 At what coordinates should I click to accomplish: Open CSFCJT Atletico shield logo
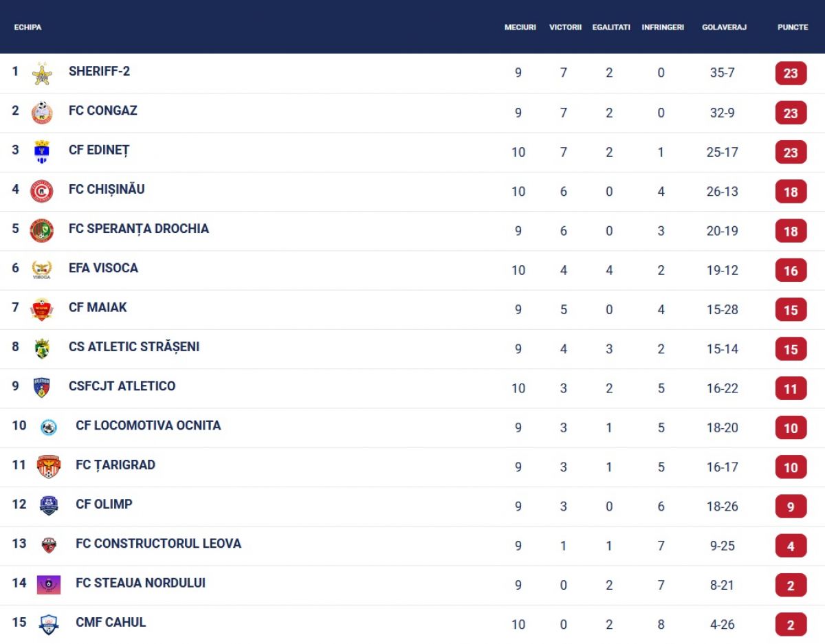[x=42, y=388]
